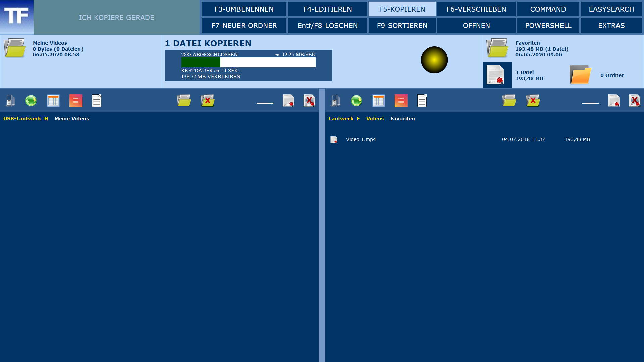Click the computer drives icon in left pane
This screenshot has width=644, height=362.
10,101
